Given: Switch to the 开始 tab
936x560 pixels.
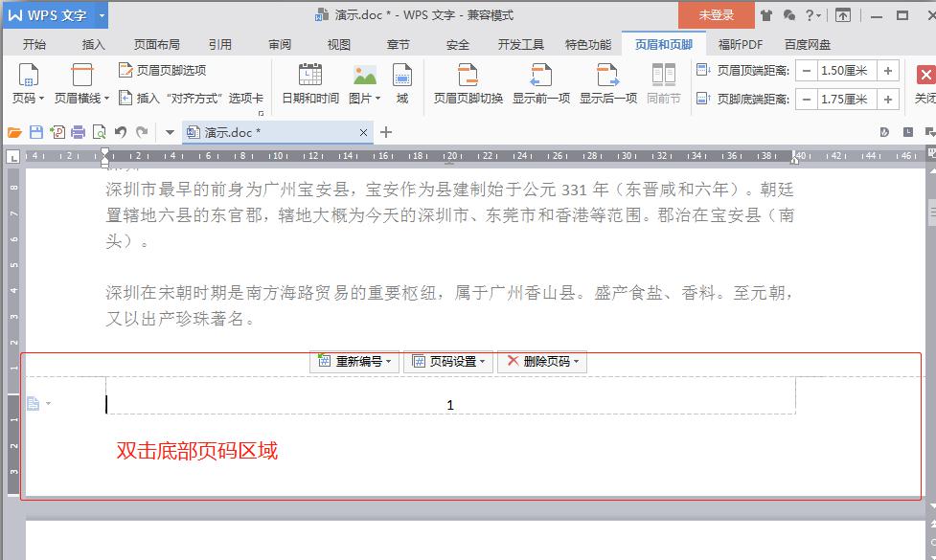Looking at the screenshot, I should point(34,45).
